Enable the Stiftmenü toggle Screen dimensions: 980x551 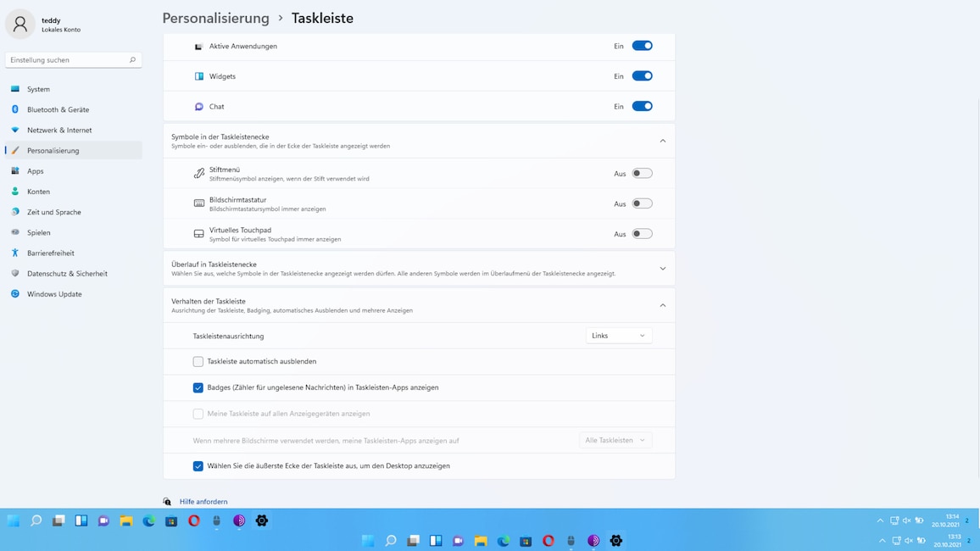click(642, 172)
